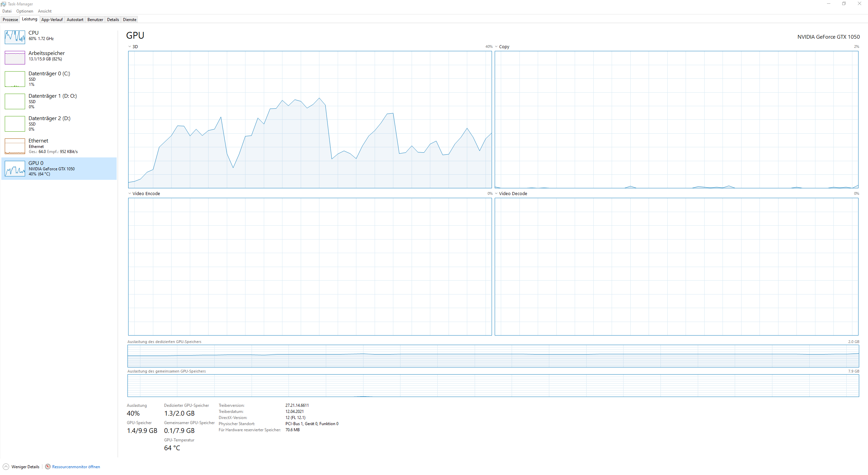Open the Ethernet network graph thumbnail
Image resolution: width=868 pixels, height=475 pixels.
[15, 146]
